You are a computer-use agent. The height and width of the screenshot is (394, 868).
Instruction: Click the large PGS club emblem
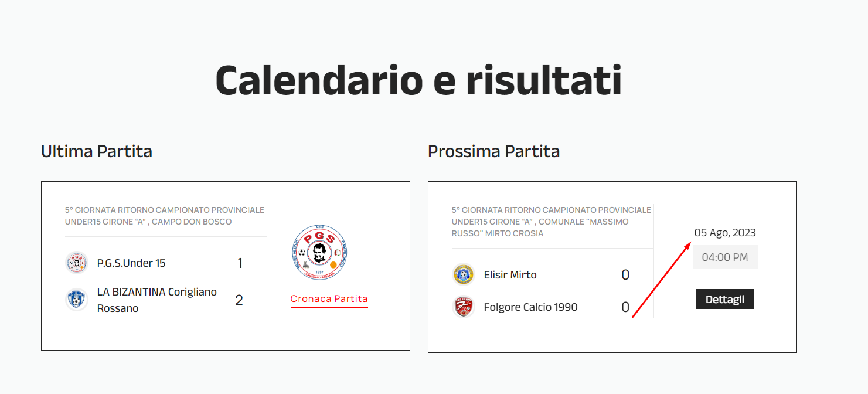tap(317, 253)
